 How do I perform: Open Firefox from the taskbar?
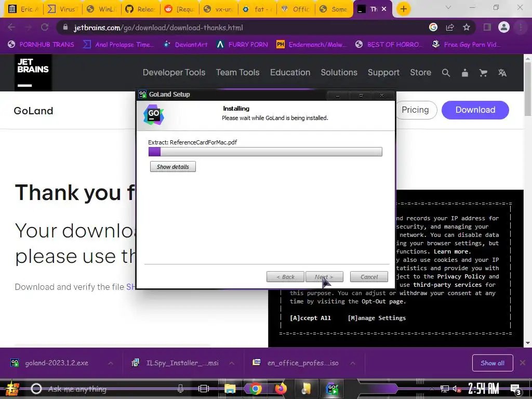tap(281, 389)
